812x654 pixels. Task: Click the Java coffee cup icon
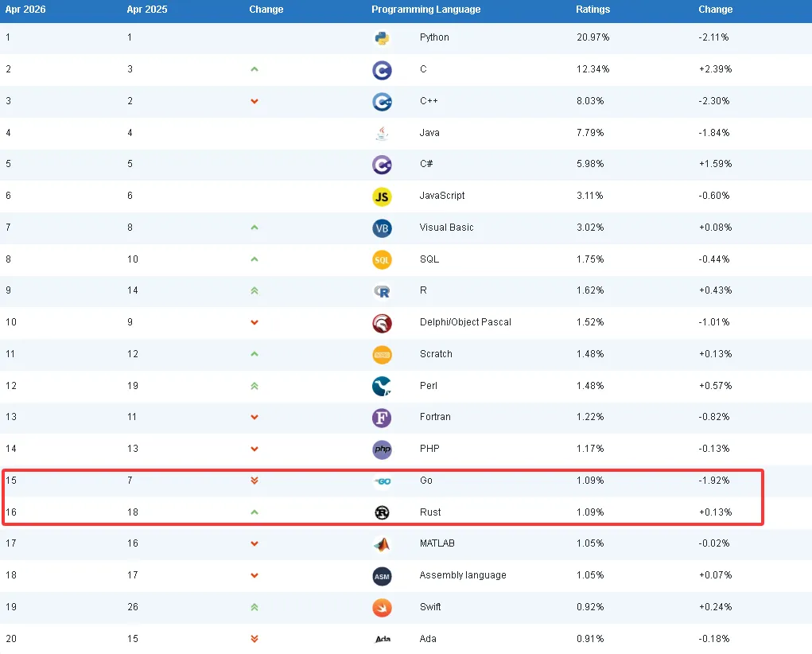point(382,133)
